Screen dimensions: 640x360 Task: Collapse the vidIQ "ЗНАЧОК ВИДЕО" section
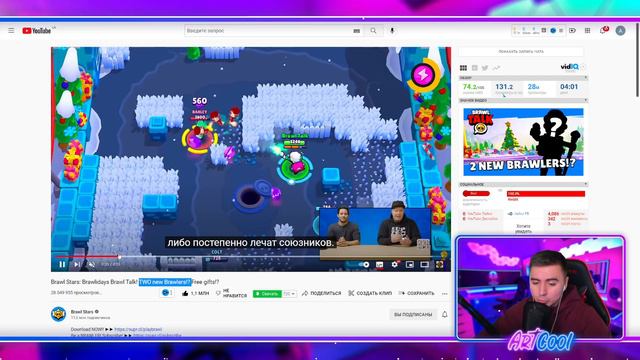586,100
